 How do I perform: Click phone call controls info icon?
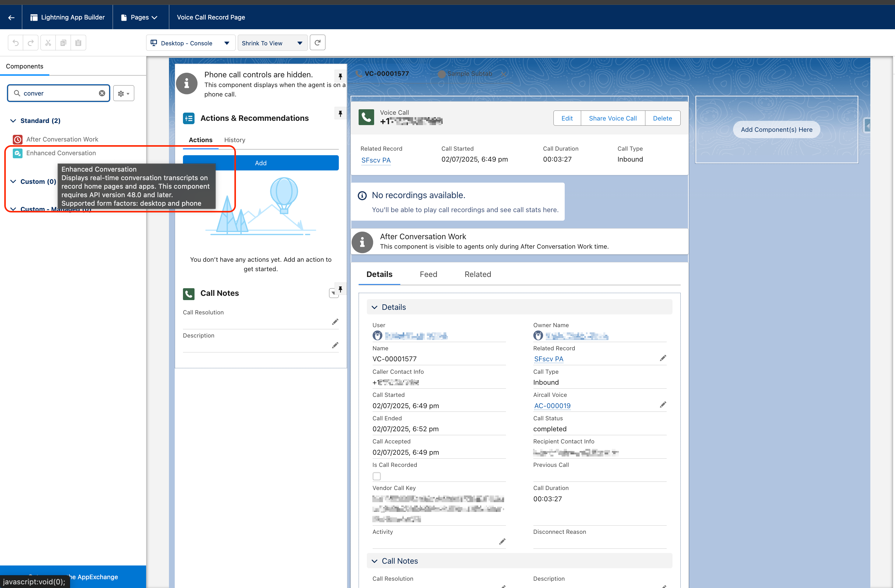[x=187, y=83]
